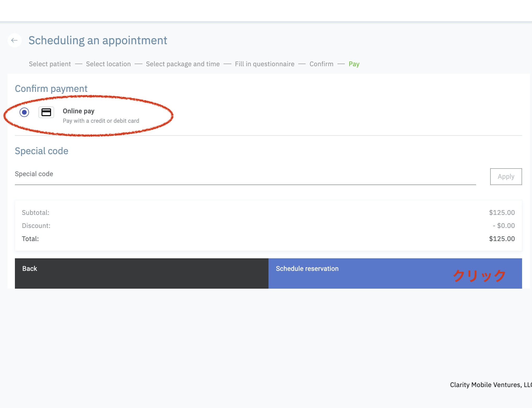Click Schedule reservation
This screenshot has width=532, height=408.
(x=395, y=273)
